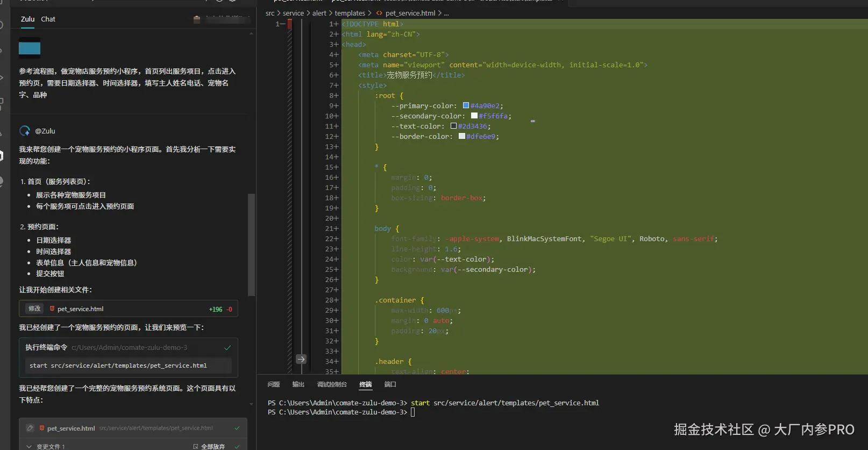The width and height of the screenshot is (868, 450).
Task: Select the Zulu tab
Action: (27, 19)
